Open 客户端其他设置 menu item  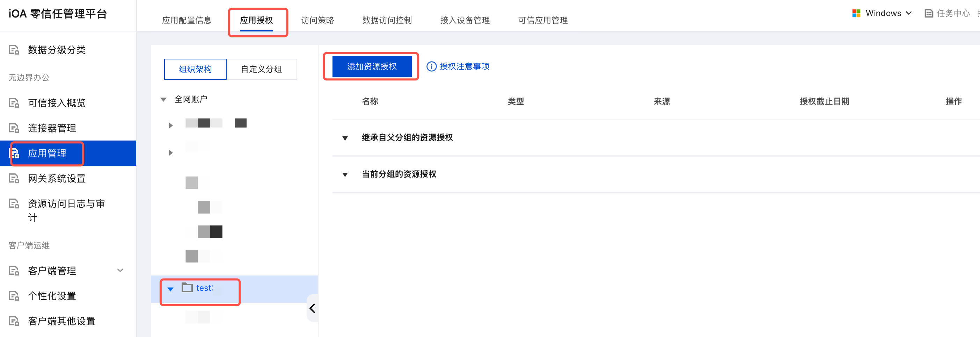61,321
